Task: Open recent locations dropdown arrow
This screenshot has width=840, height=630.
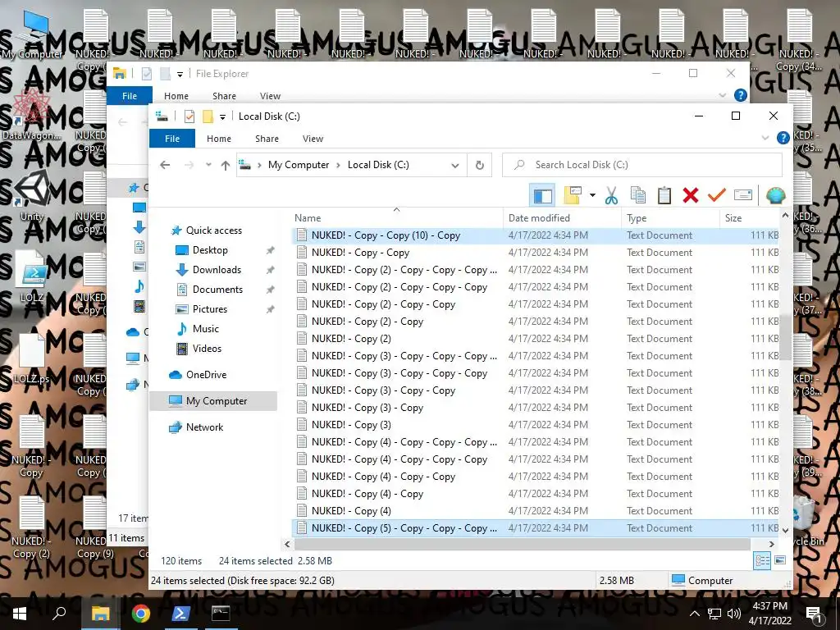Action: point(208,165)
